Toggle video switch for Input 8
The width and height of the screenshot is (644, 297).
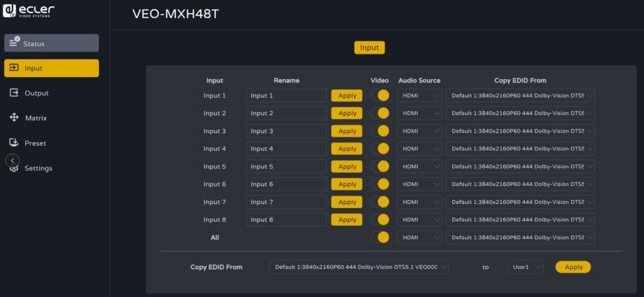point(380,220)
